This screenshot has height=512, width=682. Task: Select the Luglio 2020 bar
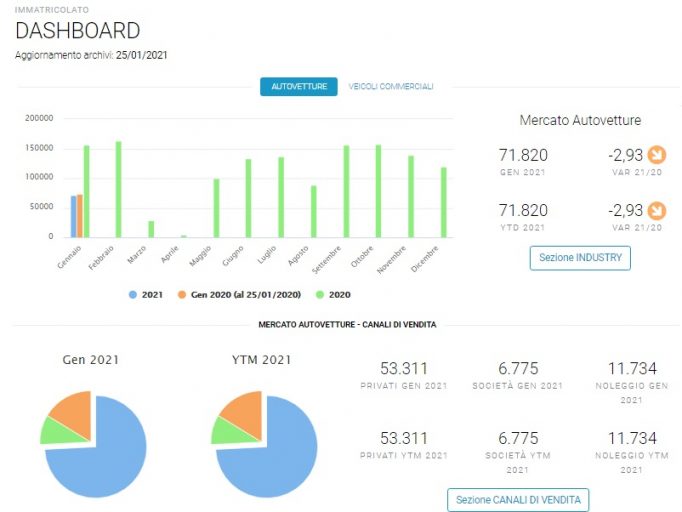(281, 197)
